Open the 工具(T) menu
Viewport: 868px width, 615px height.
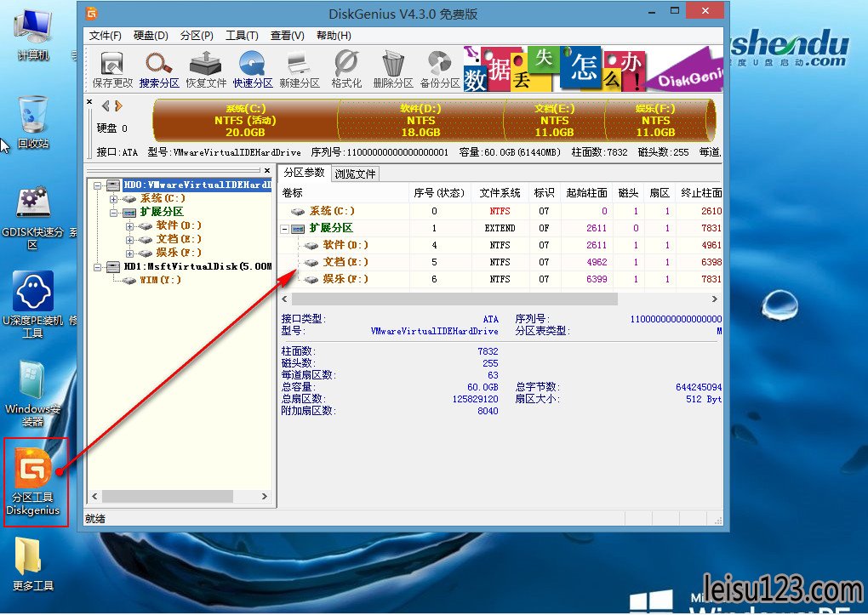242,36
